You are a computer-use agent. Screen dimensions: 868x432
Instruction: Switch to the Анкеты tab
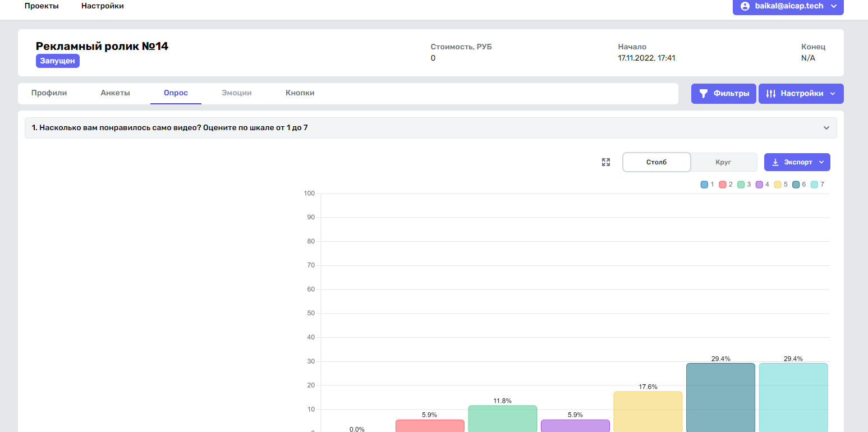[115, 93]
